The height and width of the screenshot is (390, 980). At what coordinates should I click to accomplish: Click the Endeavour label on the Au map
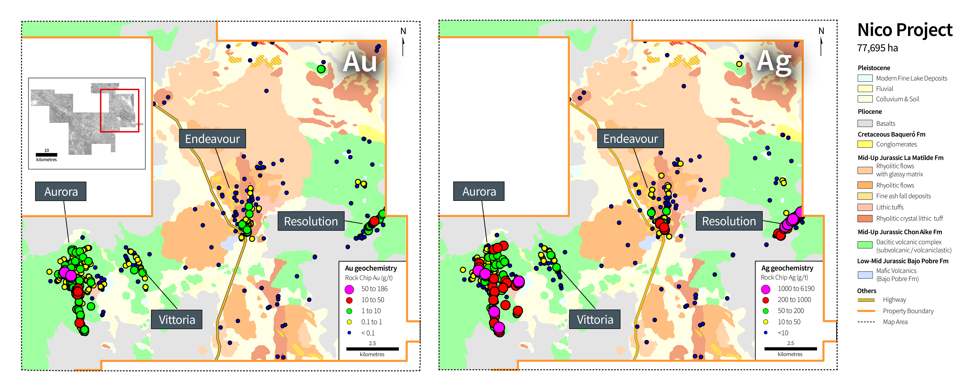(212, 139)
